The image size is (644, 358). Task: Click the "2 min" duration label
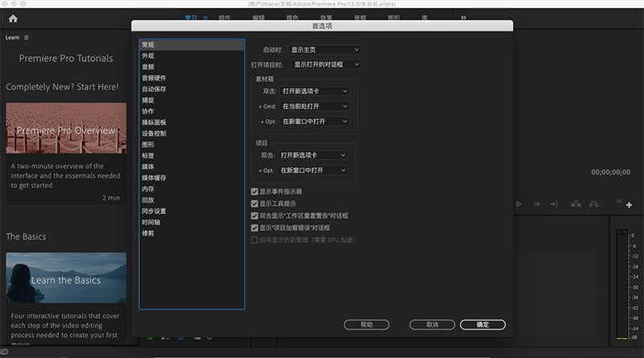tap(111, 198)
